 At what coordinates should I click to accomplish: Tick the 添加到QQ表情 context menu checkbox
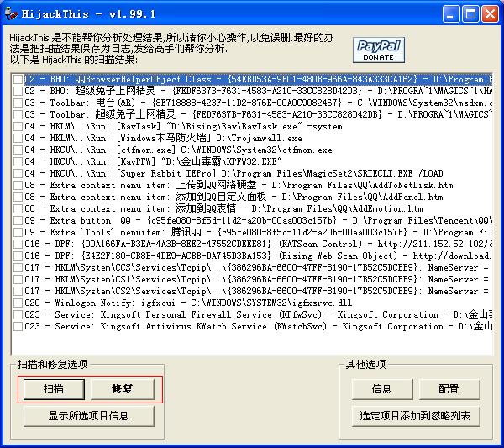18,208
